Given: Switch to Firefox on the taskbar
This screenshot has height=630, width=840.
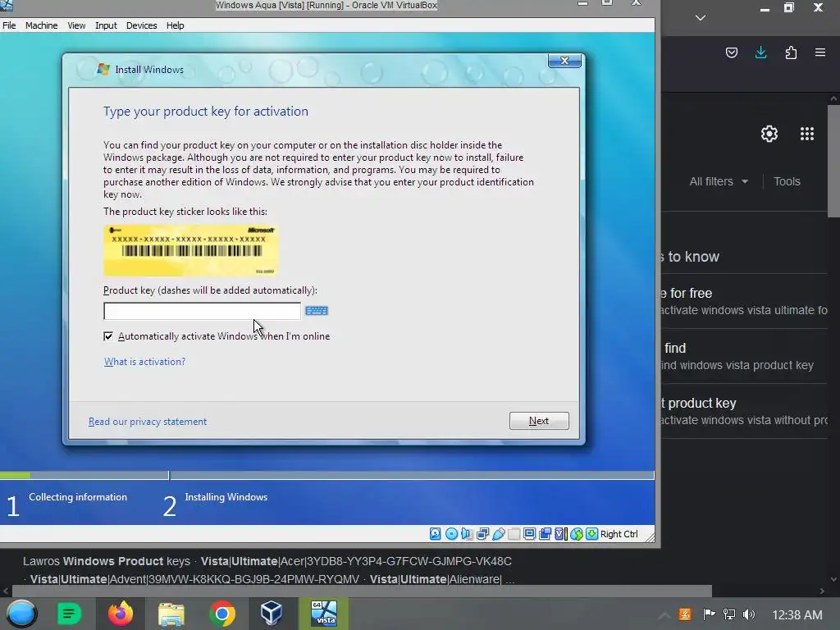Looking at the screenshot, I should point(121,614).
